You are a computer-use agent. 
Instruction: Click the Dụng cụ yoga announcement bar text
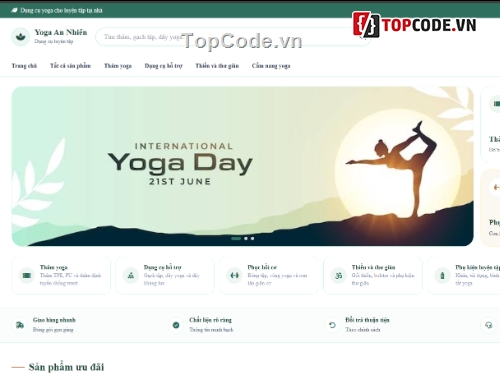click(61, 11)
